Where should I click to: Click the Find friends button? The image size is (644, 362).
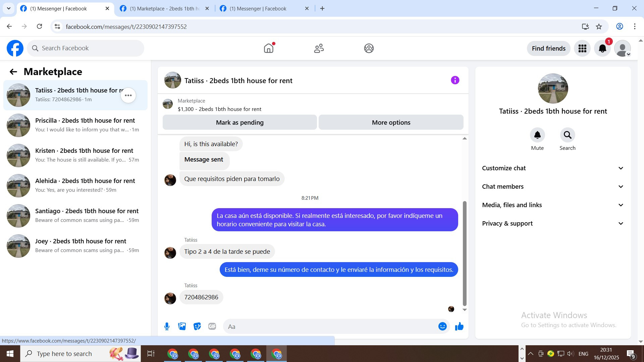548,48
